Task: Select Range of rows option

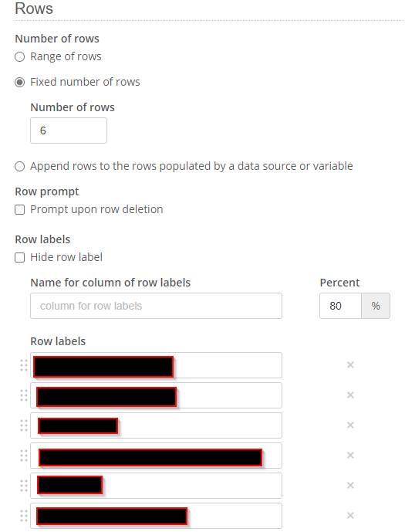Action: pos(19,56)
